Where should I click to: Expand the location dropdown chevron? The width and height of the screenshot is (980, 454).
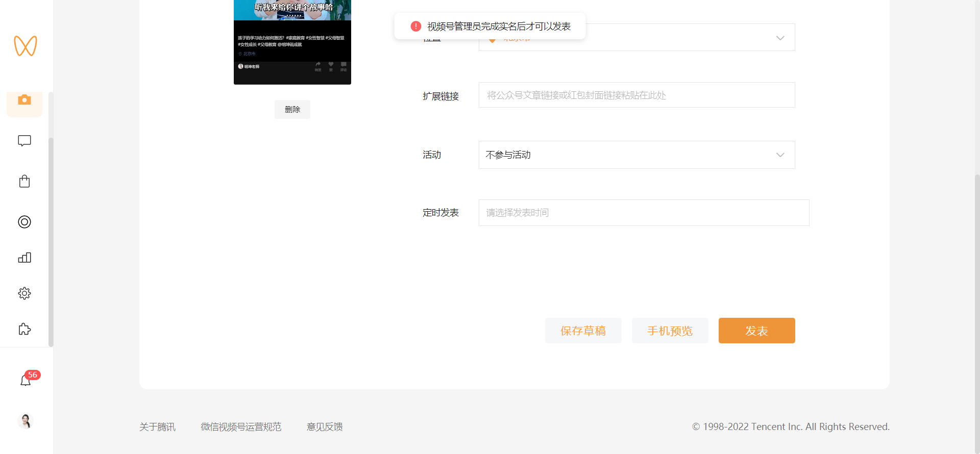pyautogui.click(x=780, y=38)
